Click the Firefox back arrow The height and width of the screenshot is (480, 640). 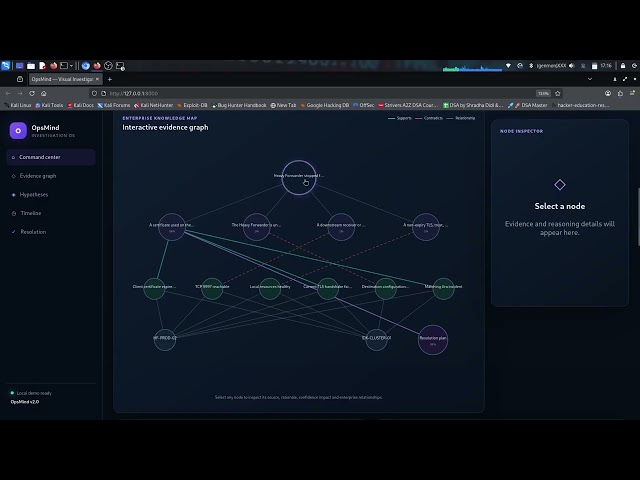(8, 93)
